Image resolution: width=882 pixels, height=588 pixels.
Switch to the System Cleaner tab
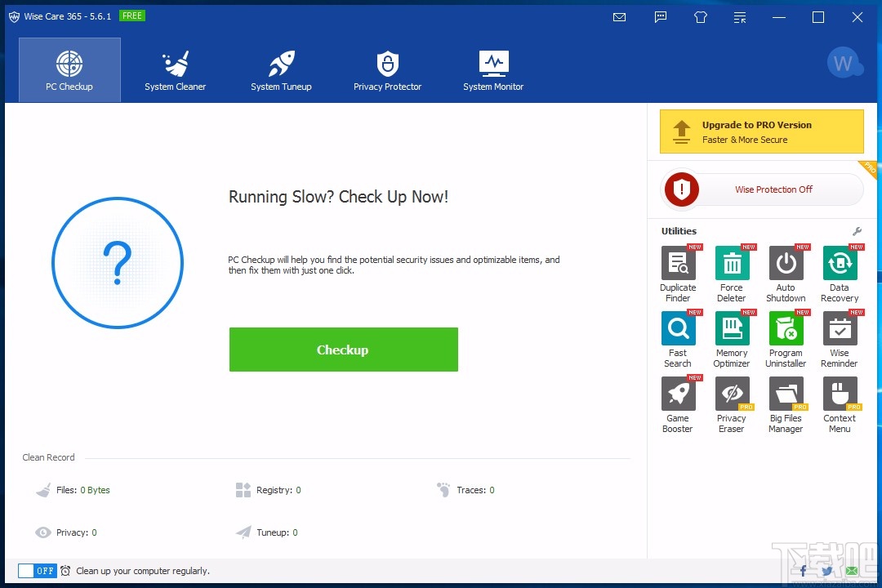tap(176, 70)
